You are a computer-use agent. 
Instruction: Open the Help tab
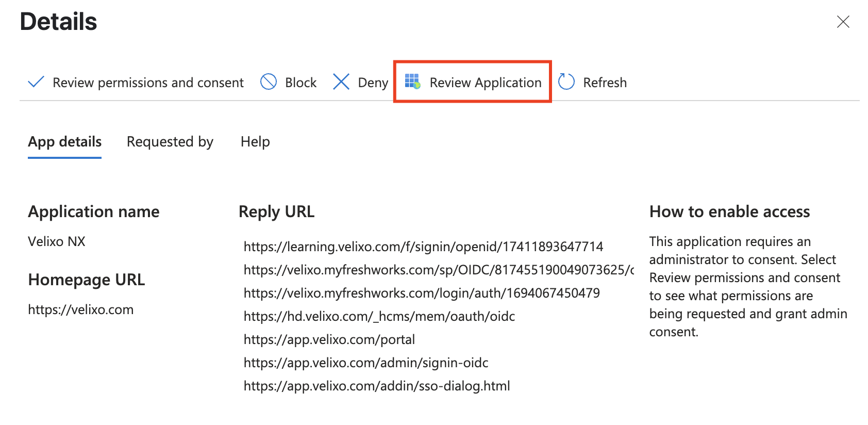coord(255,142)
